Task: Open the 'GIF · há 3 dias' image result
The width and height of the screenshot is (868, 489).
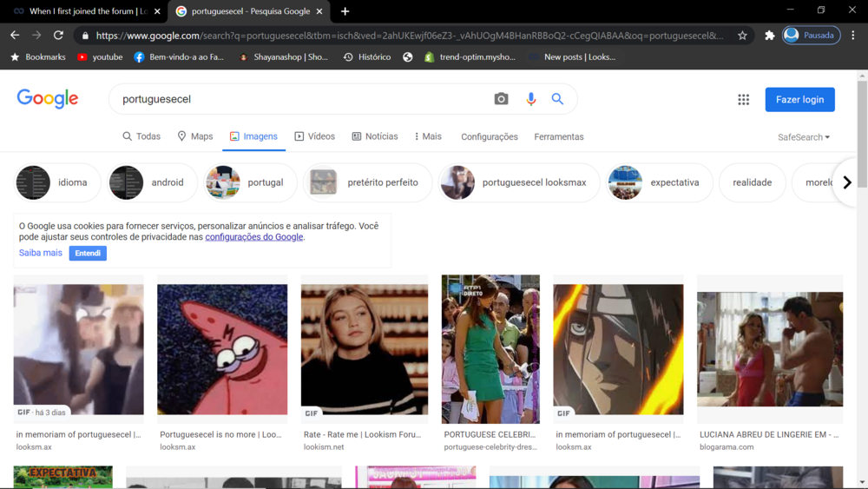Action: pos(79,349)
